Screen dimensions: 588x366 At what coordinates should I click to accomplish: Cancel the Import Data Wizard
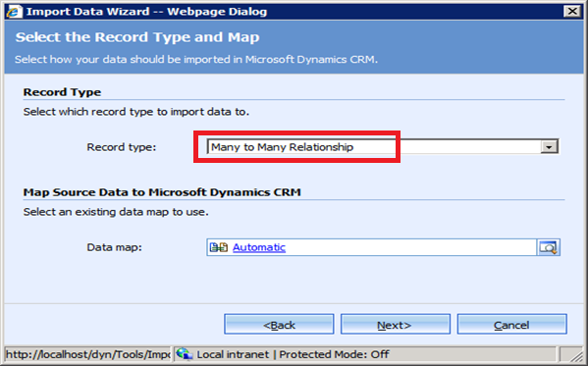511,325
